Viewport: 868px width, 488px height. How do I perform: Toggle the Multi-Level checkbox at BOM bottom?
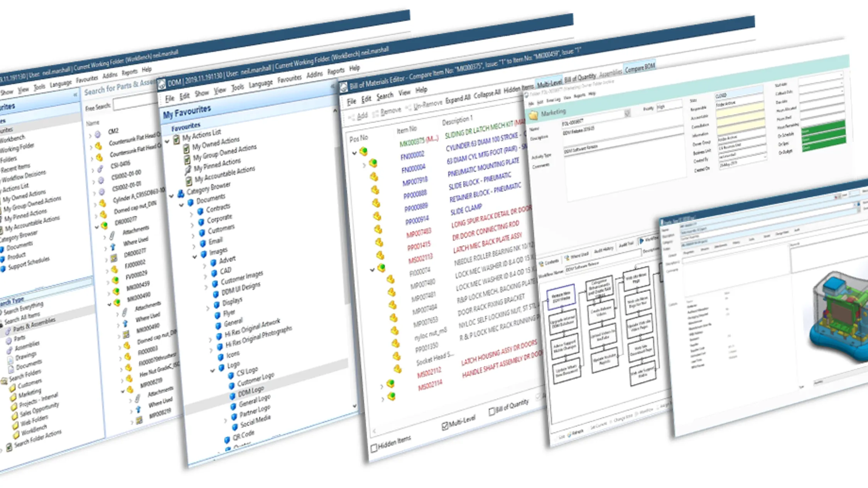click(x=445, y=426)
